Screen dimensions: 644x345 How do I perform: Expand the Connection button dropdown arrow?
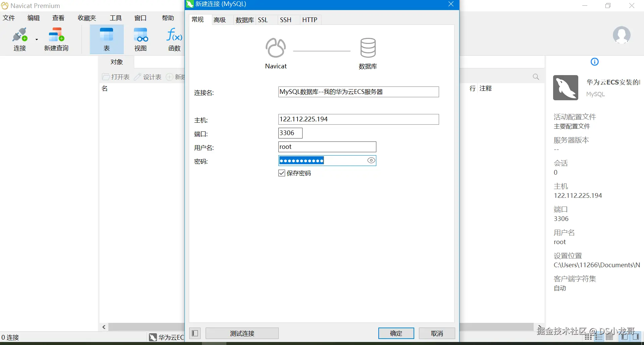click(37, 40)
